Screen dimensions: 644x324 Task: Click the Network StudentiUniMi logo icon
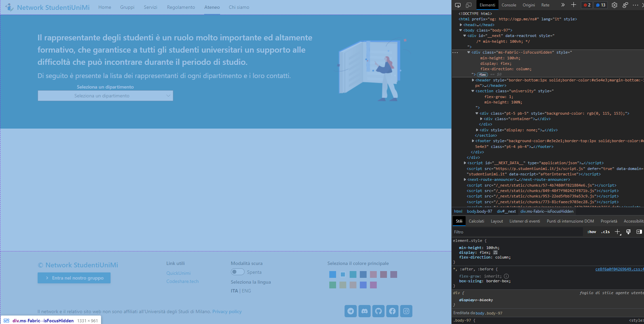[x=9, y=7]
